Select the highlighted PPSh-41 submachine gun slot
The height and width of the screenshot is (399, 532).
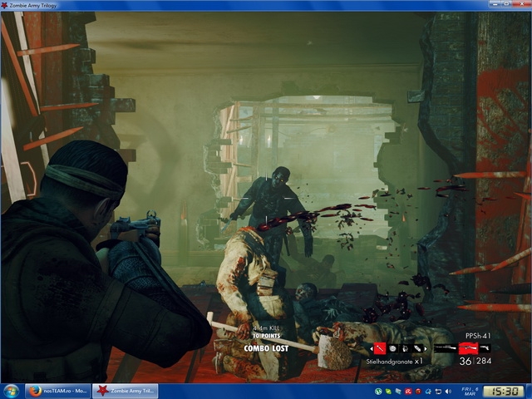pos(468,348)
